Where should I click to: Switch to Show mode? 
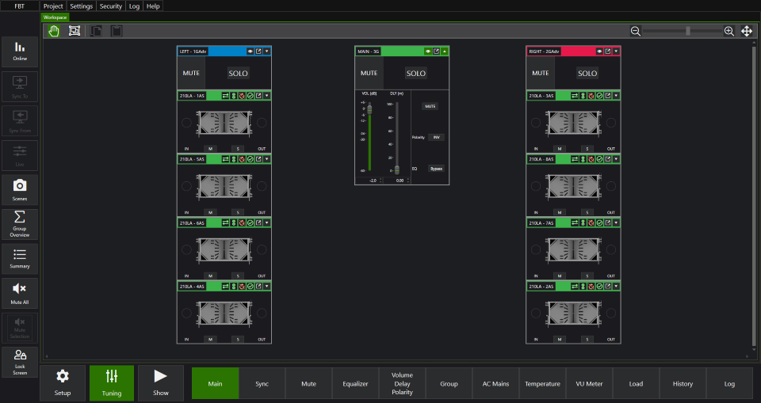[161, 383]
